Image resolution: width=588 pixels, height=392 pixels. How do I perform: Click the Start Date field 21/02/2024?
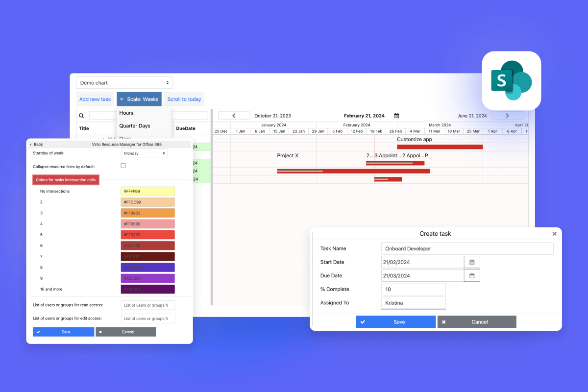pyautogui.click(x=422, y=262)
